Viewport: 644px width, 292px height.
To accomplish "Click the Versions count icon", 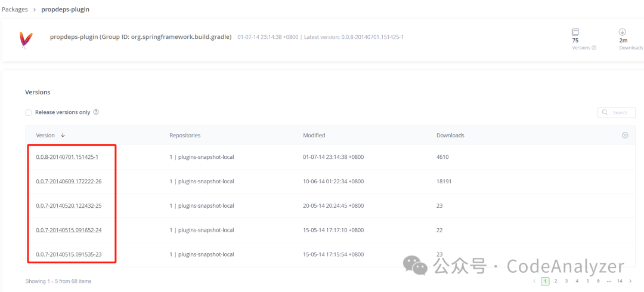I will tap(575, 32).
